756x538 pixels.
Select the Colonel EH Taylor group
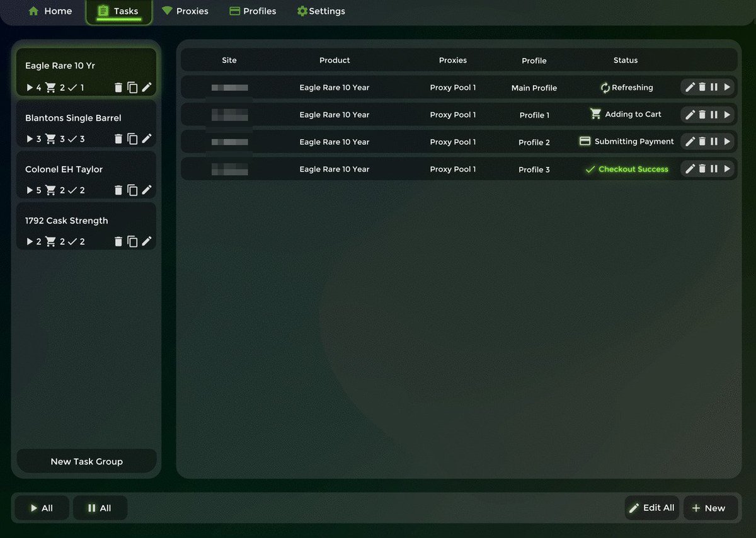86,176
